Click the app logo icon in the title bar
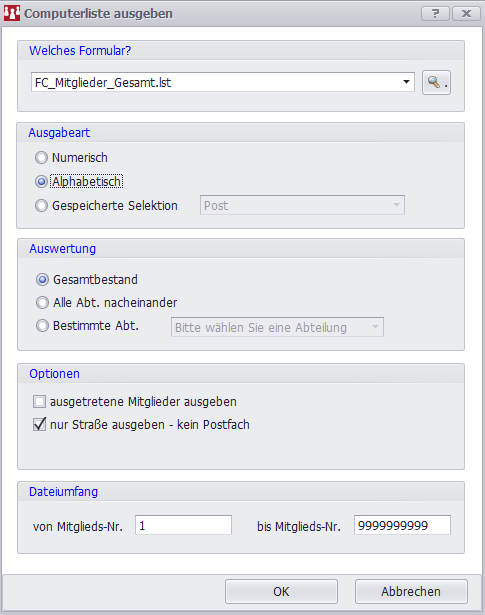This screenshot has width=485, height=615. tap(12, 13)
